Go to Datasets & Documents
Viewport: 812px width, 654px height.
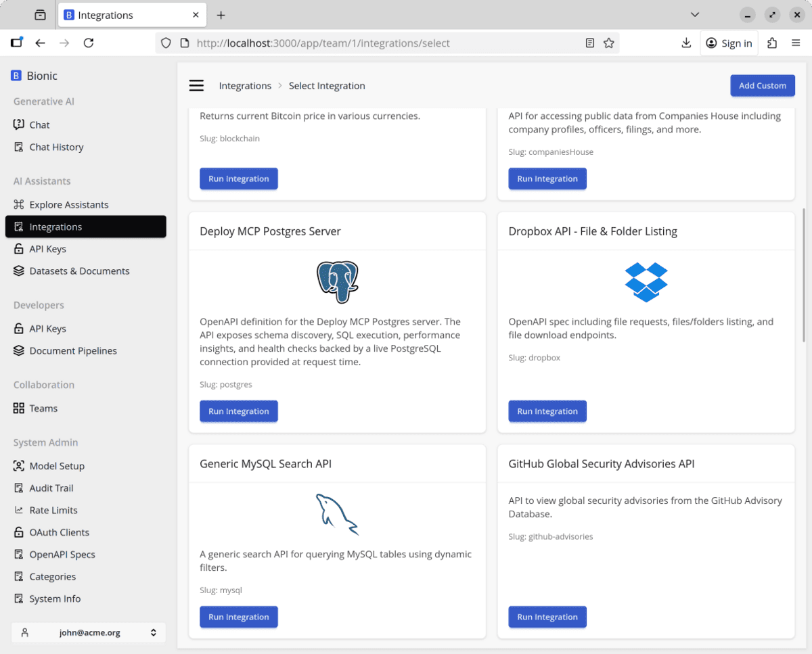[79, 271]
